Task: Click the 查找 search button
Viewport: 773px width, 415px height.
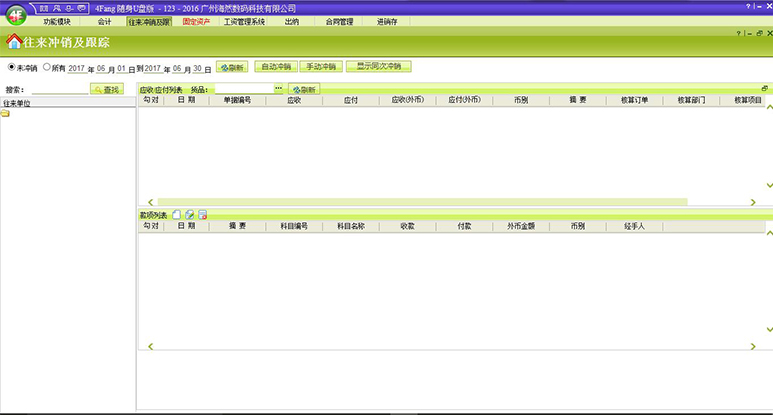Action: [x=107, y=90]
